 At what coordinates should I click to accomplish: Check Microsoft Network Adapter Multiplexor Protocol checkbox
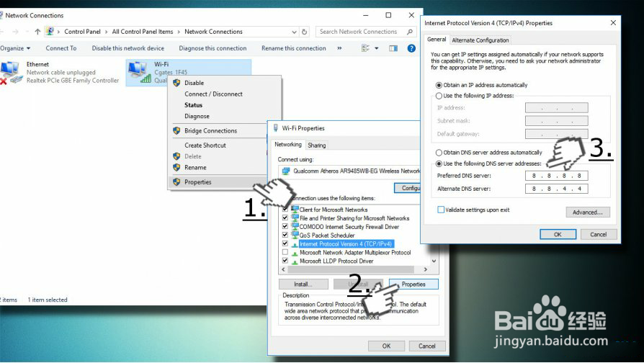[x=285, y=252]
